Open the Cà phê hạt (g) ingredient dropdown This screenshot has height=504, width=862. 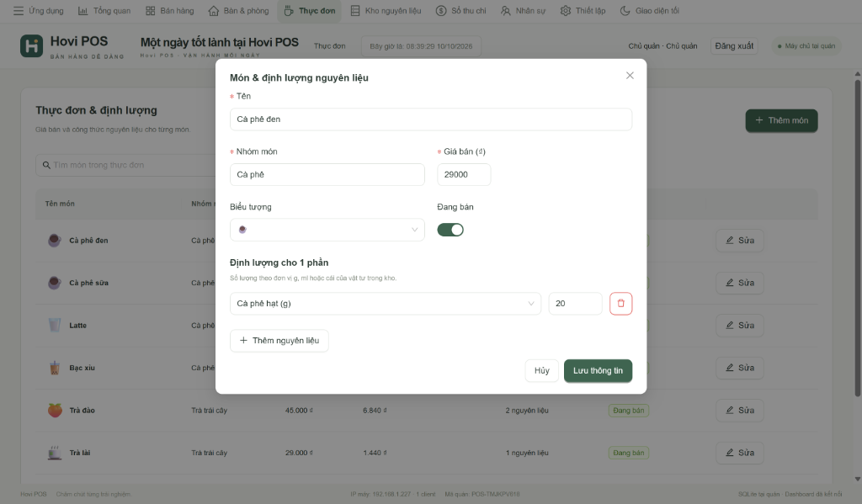tap(386, 304)
